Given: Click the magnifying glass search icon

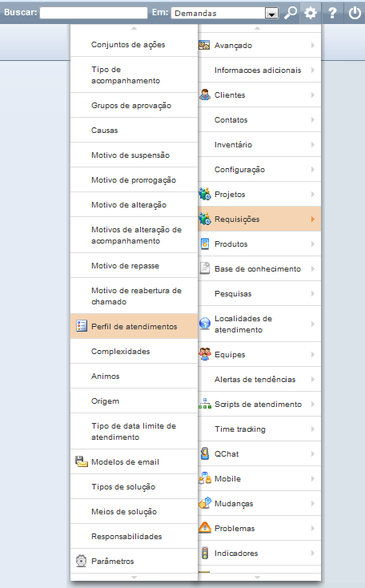Looking at the screenshot, I should coord(291,13).
